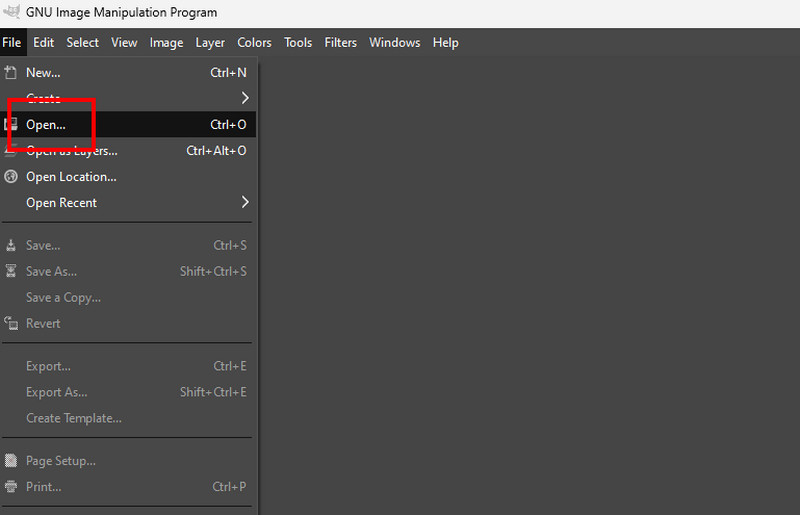Image resolution: width=800 pixels, height=515 pixels.
Task: Open the Filters menu
Action: pyautogui.click(x=340, y=42)
